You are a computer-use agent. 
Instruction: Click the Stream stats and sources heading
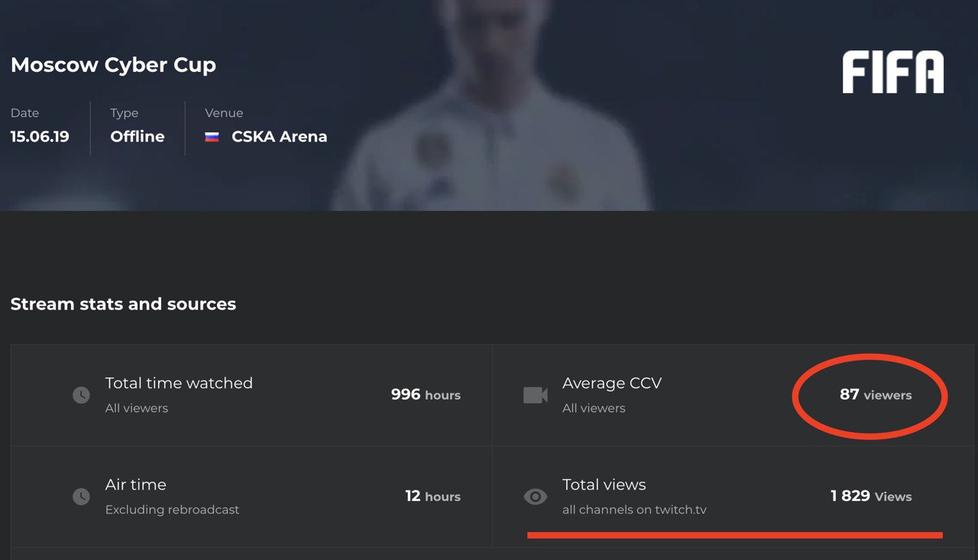tap(123, 304)
